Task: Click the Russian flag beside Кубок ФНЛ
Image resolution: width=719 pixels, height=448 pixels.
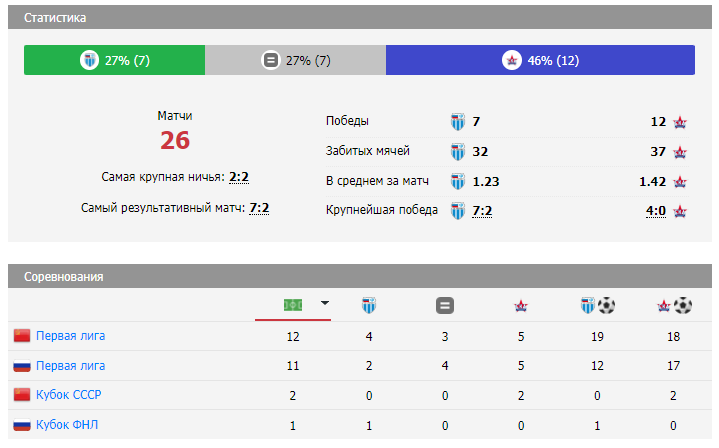Action: (x=22, y=425)
